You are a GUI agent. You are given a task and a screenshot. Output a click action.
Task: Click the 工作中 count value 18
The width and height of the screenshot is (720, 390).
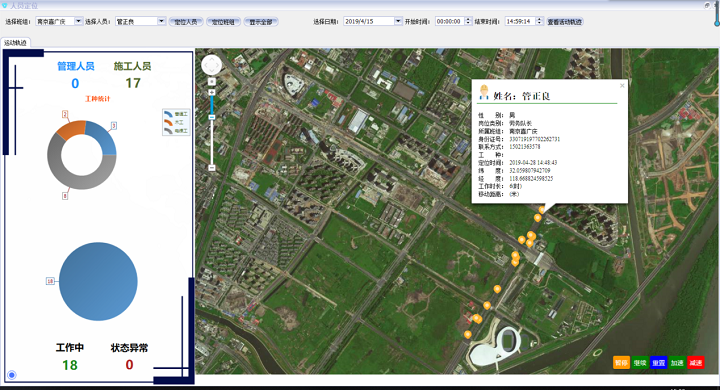(x=70, y=365)
